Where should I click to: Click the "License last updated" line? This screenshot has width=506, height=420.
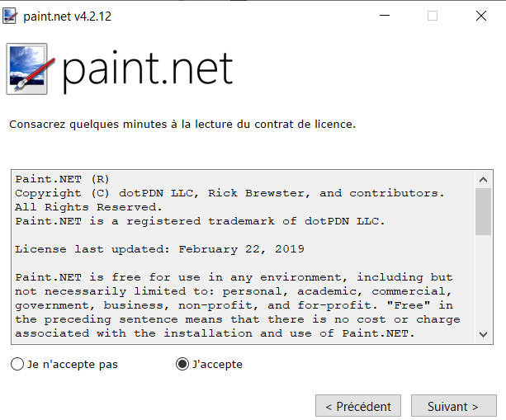(159, 249)
